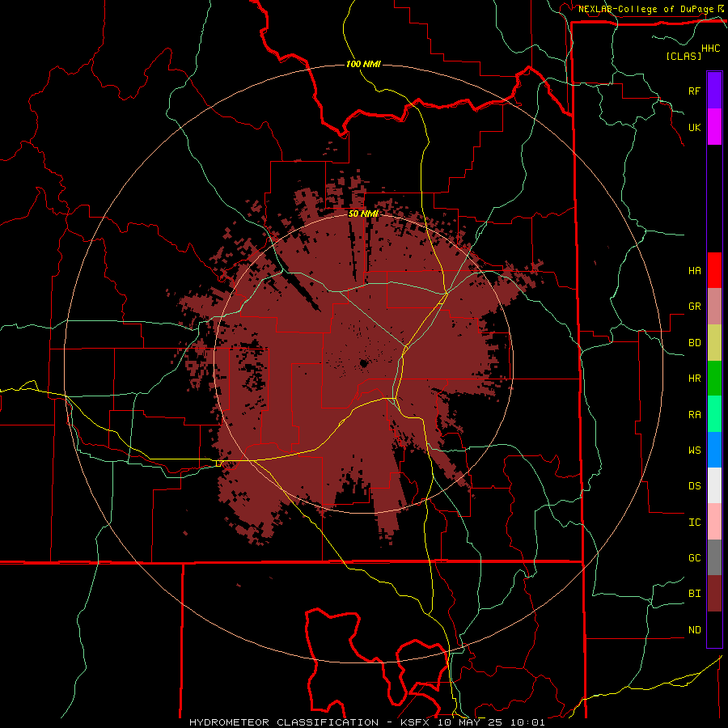This screenshot has width=728, height=728.
Task: Click the BI brown legend swatch
Action: click(x=714, y=594)
